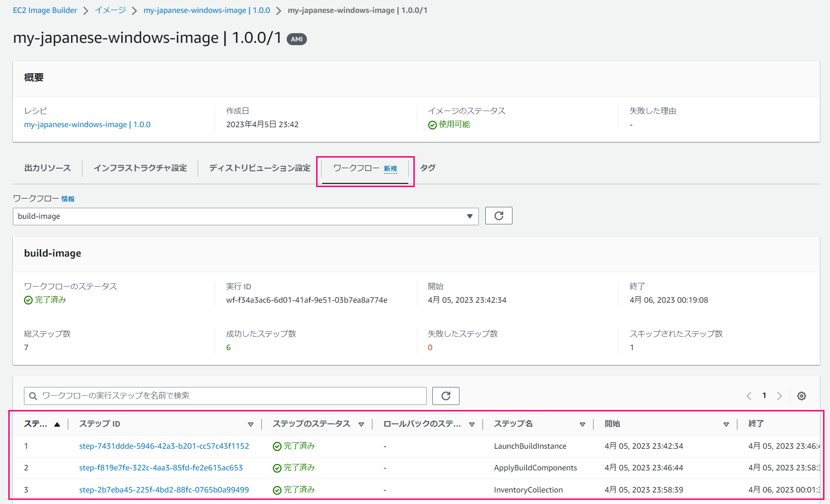The height and width of the screenshot is (504, 830).
Task: Switch to インフラストラクチャ設定 tab
Action: pos(140,168)
